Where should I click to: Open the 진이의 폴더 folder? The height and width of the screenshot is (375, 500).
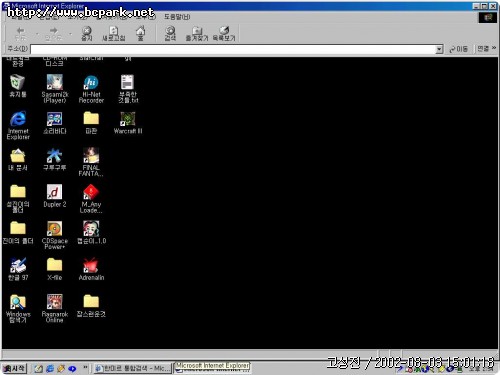point(18,233)
